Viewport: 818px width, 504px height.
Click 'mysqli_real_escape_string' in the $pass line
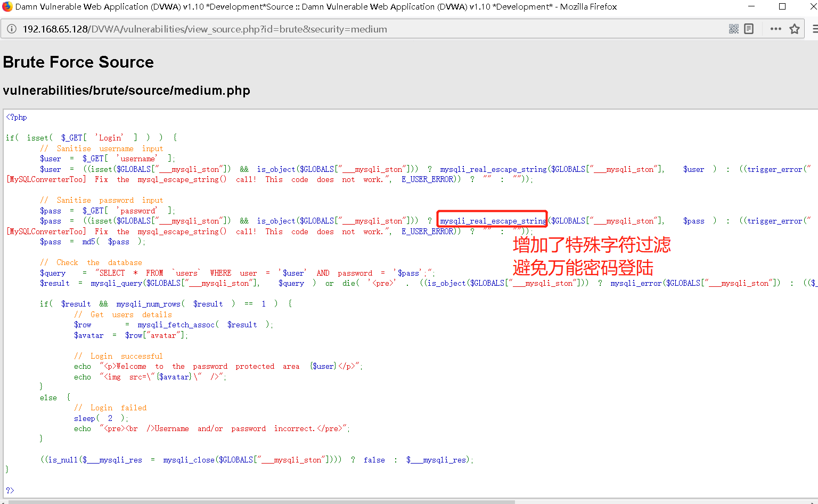[x=493, y=221]
